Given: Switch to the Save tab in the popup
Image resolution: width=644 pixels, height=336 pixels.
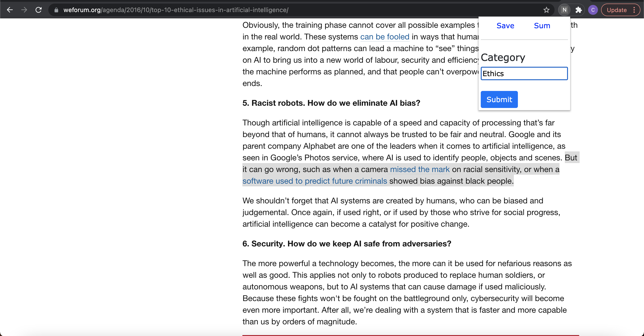Looking at the screenshot, I should 505,26.
